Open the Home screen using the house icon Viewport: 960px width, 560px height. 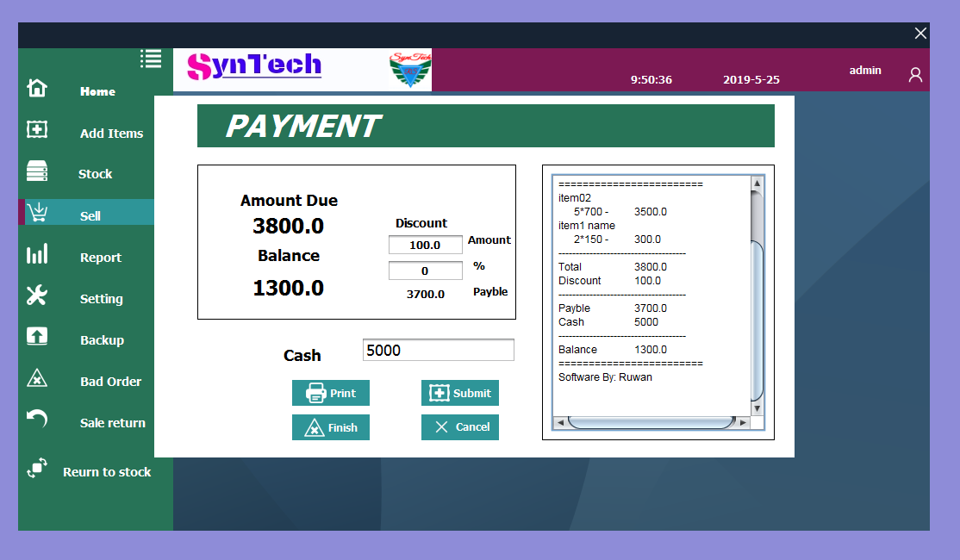(x=36, y=87)
